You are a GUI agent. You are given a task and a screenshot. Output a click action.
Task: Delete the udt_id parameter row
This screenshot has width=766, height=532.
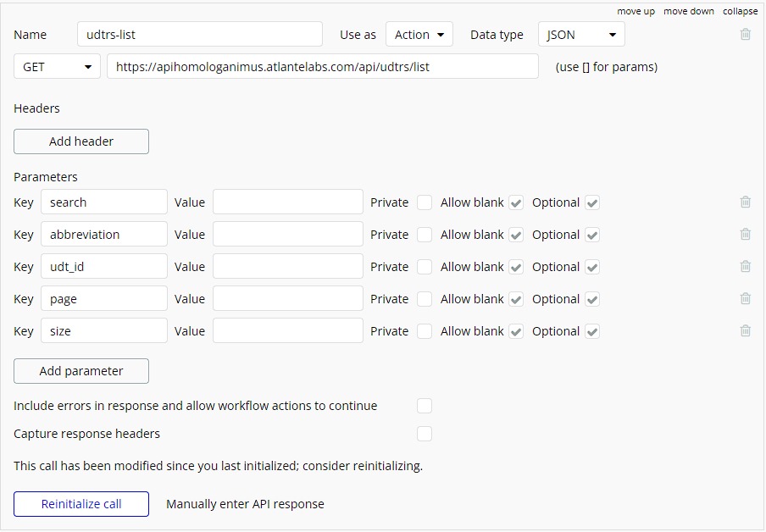click(745, 266)
